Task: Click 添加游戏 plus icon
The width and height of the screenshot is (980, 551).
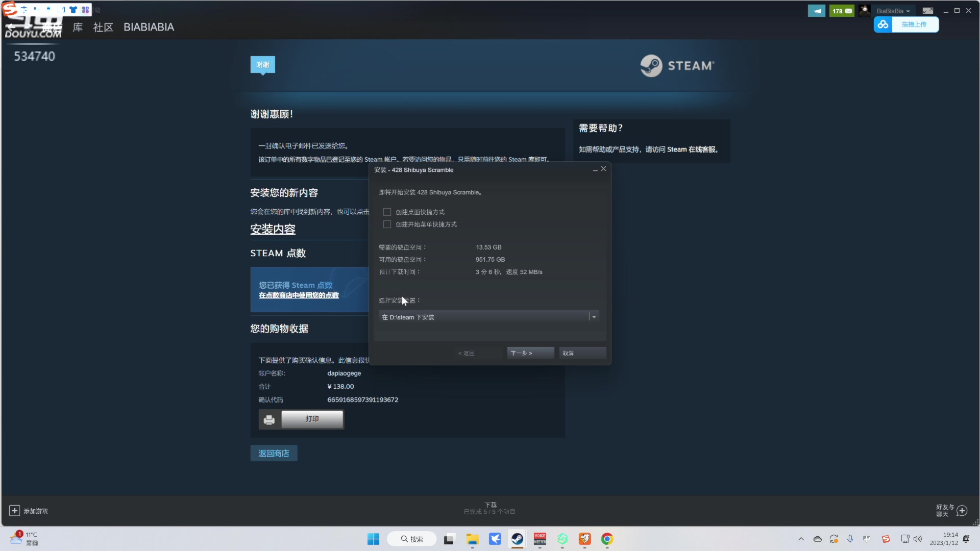Action: (x=14, y=511)
